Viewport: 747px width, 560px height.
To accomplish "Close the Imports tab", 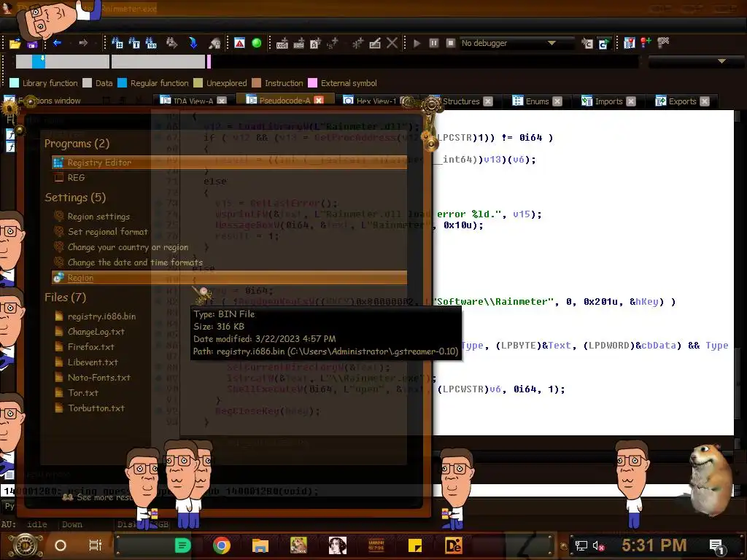I will click(631, 101).
